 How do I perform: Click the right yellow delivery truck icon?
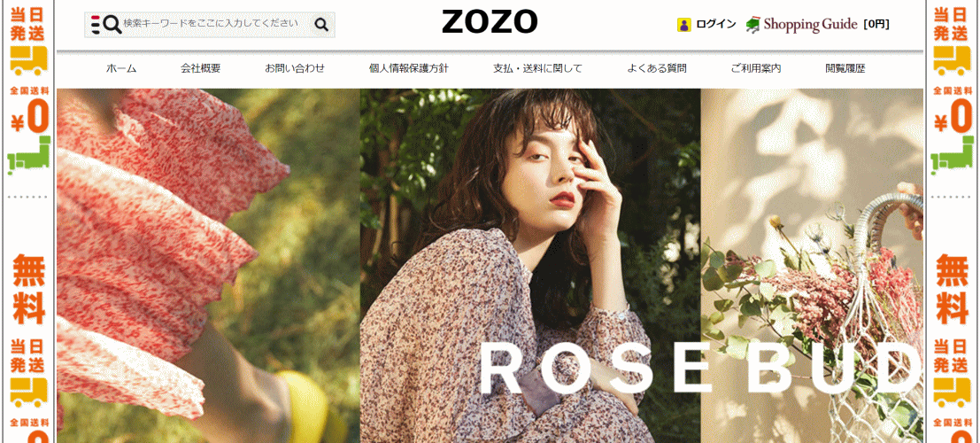(952, 61)
